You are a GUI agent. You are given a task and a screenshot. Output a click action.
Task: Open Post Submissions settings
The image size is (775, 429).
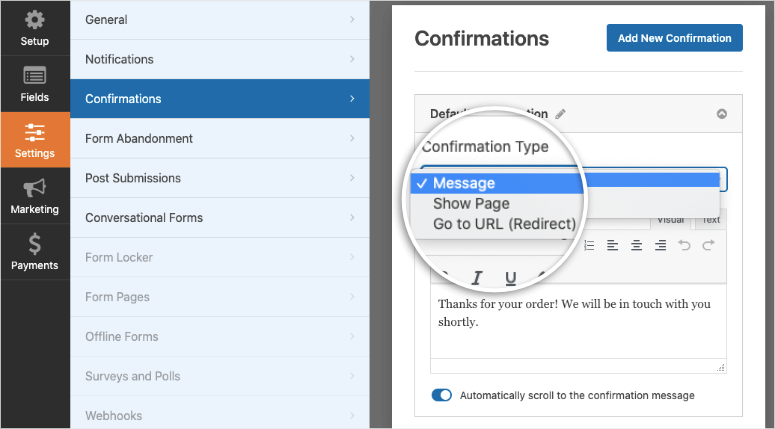tap(220, 178)
